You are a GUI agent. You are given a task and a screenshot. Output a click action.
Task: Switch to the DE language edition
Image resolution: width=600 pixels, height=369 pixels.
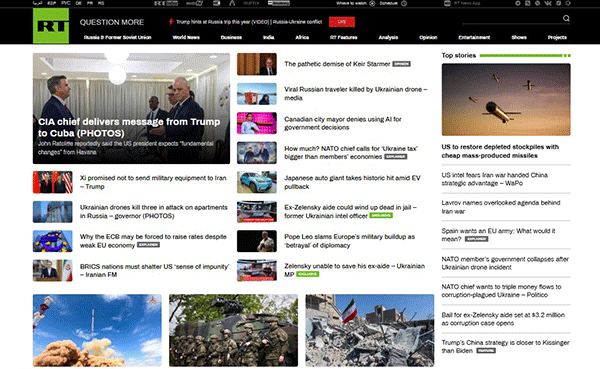click(78, 3)
